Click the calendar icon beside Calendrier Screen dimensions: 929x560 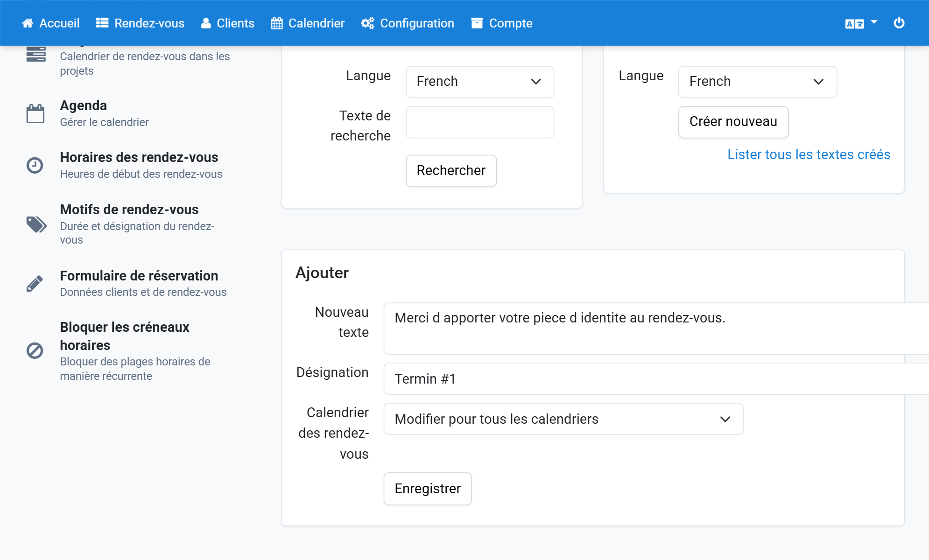(277, 23)
